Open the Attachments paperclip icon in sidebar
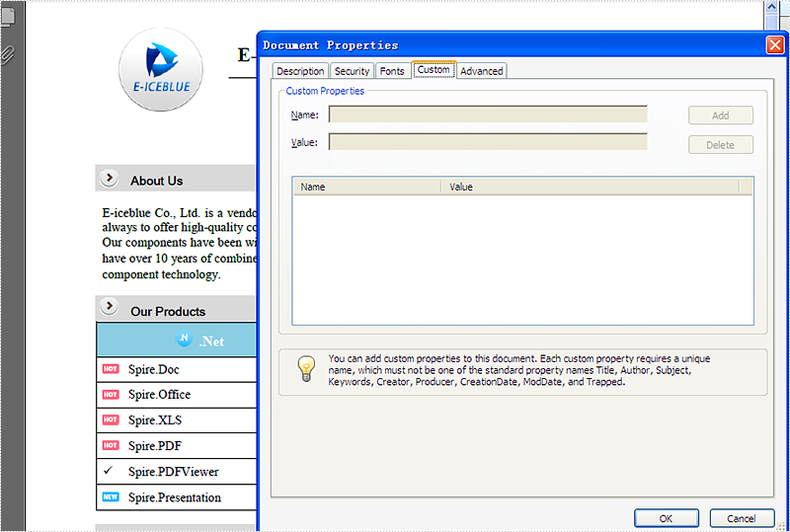The height and width of the screenshot is (532, 790). click(x=7, y=55)
